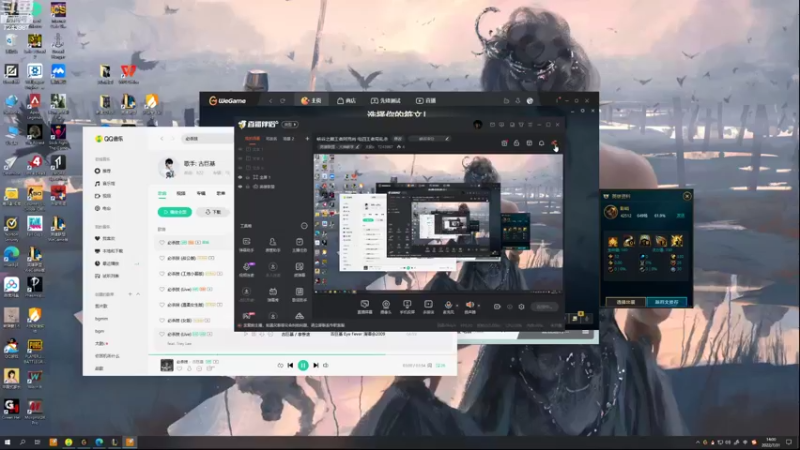Open the microphone toolbox icon with new badge

(x=247, y=268)
